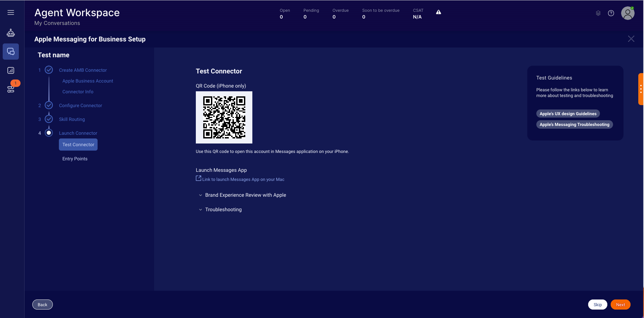Click the CSAT N/A value
The width and height of the screenshot is (644, 318).
coord(417,17)
